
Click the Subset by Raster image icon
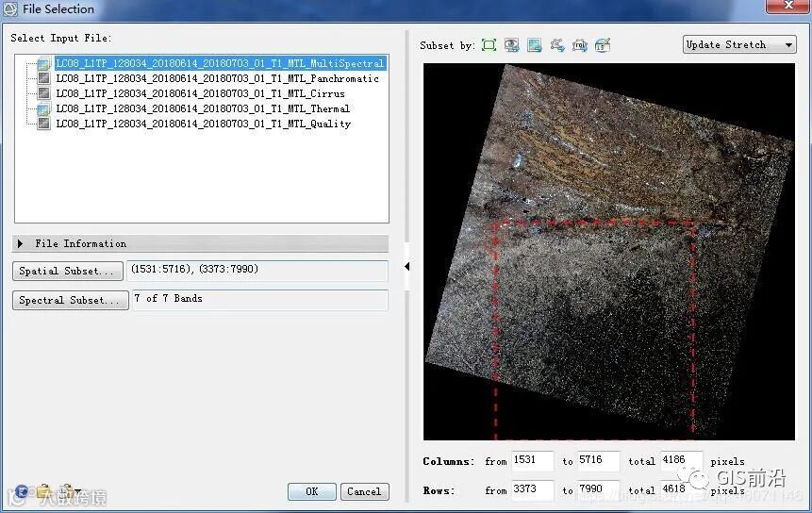[535, 45]
